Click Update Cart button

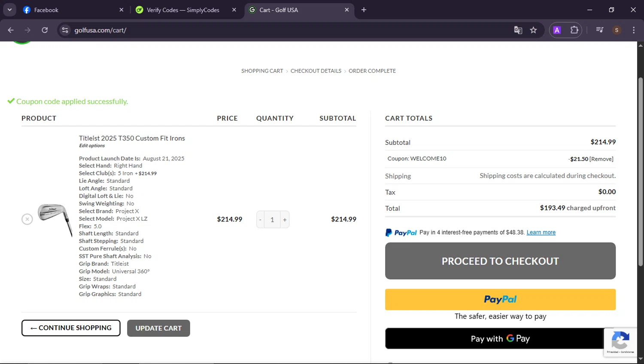coord(158,328)
